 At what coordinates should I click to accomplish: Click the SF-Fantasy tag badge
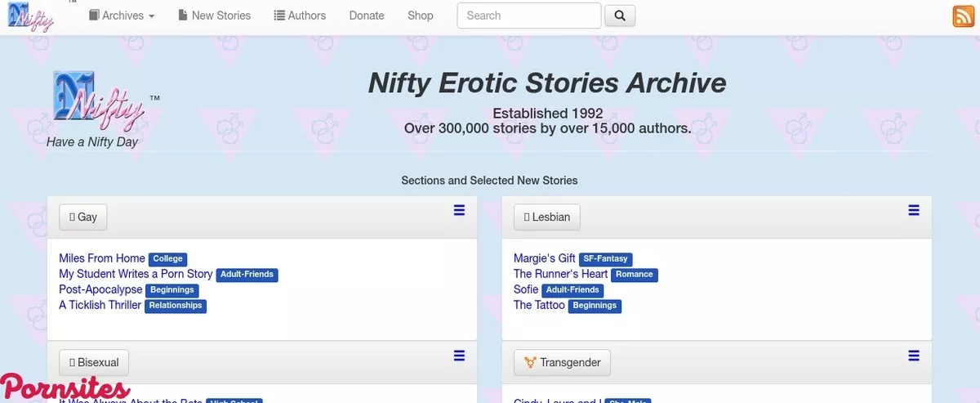click(604, 259)
